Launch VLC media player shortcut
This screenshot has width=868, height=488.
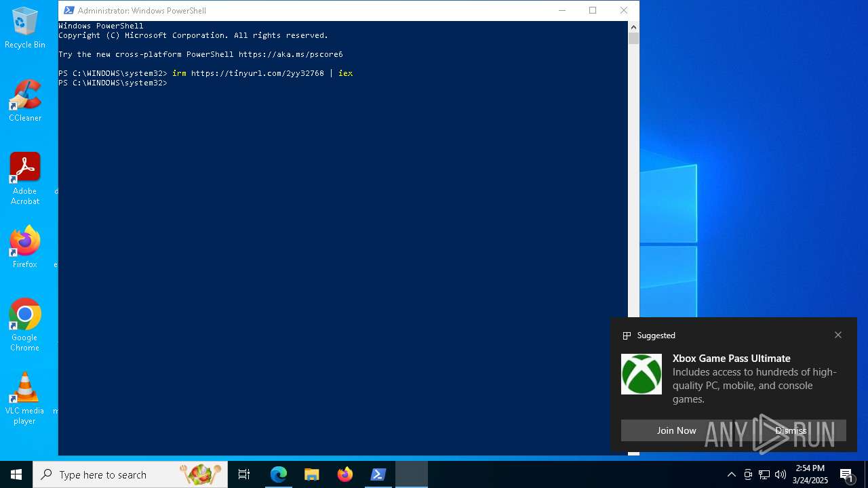pyautogui.click(x=25, y=398)
